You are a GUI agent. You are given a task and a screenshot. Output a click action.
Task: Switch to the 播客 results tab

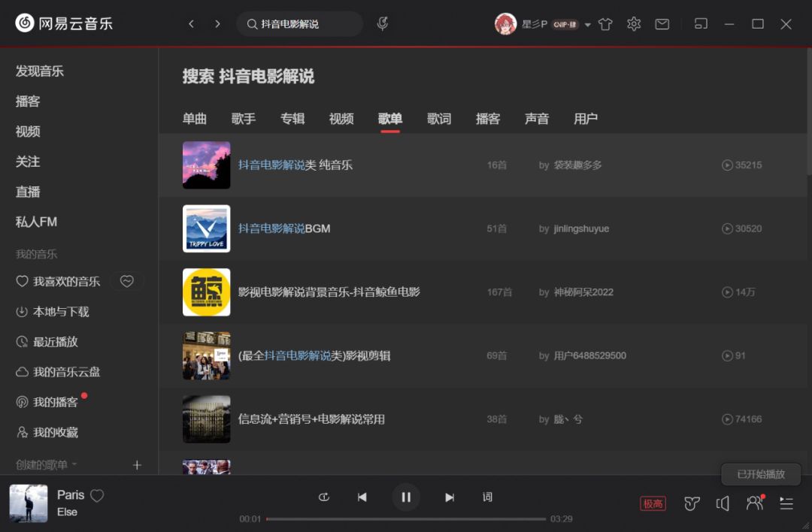(x=488, y=119)
